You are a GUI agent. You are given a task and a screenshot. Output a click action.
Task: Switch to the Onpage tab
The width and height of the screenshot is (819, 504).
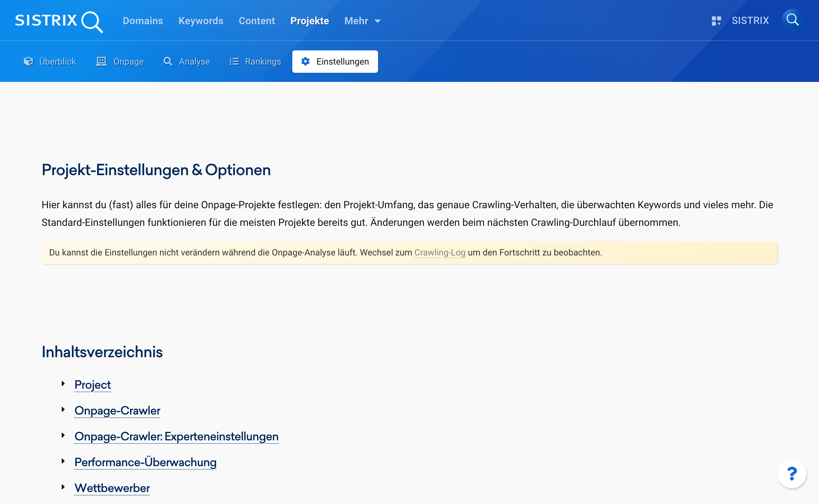tap(120, 61)
